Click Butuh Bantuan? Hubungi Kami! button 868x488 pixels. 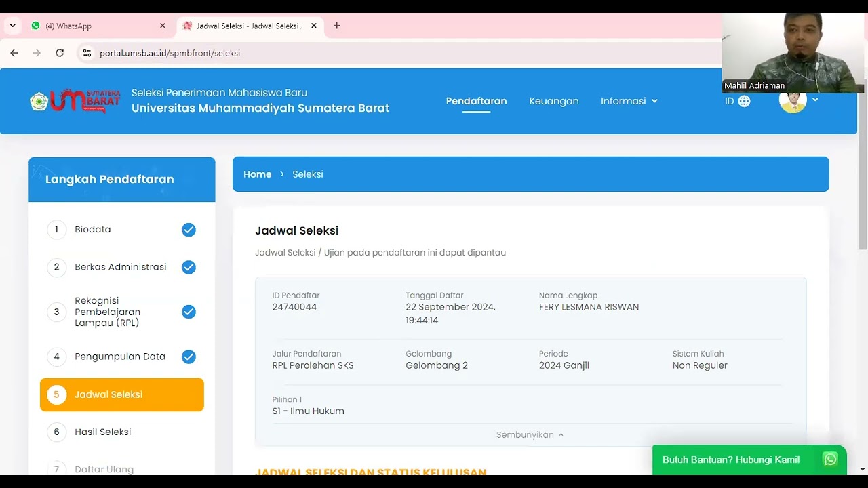[x=749, y=460]
